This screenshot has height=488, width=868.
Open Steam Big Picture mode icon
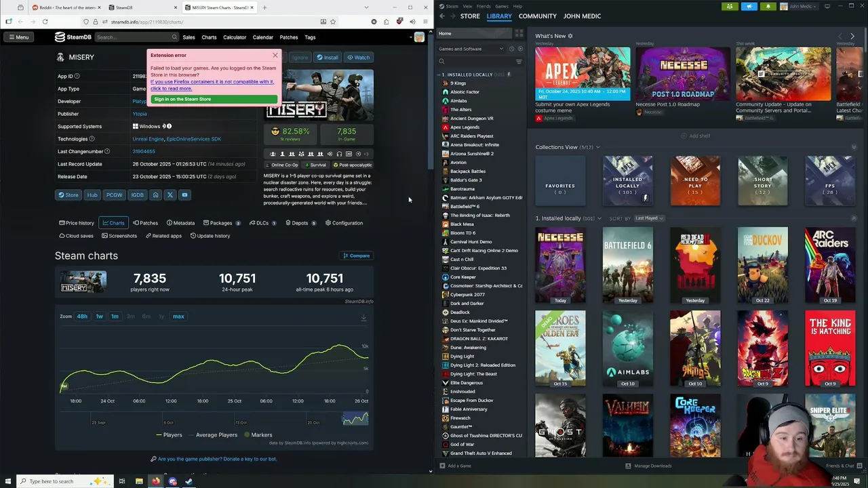(x=827, y=6)
